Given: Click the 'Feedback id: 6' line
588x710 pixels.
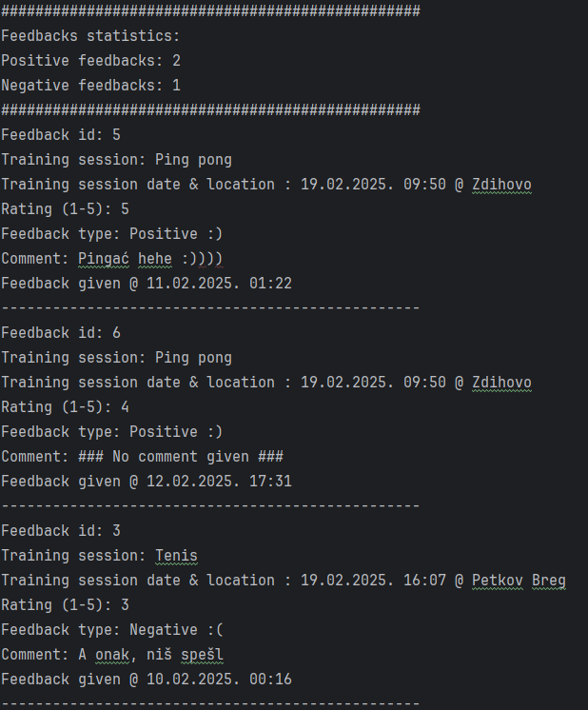Looking at the screenshot, I should (x=61, y=333).
